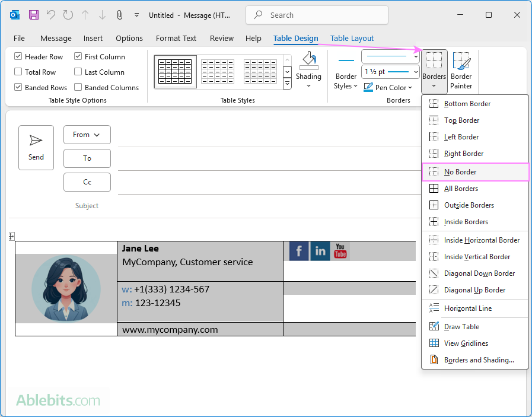The height and width of the screenshot is (417, 532).
Task: Open the line weight 1½ pt dropdown
Action: click(x=390, y=72)
